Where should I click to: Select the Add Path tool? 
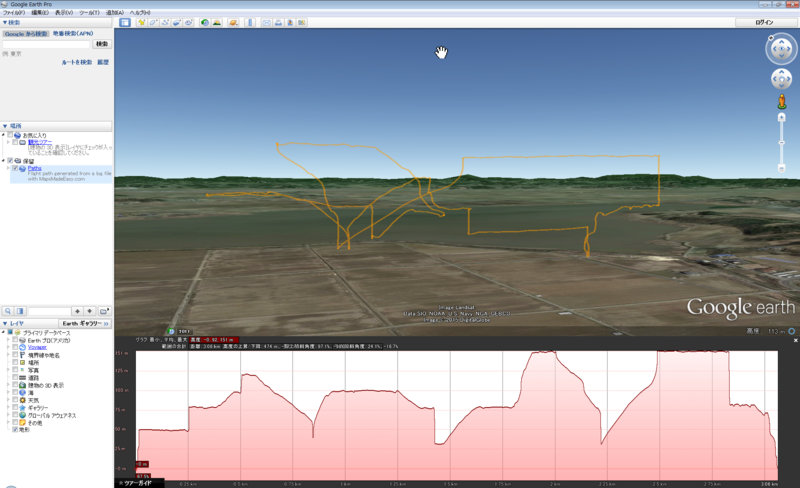point(165,22)
